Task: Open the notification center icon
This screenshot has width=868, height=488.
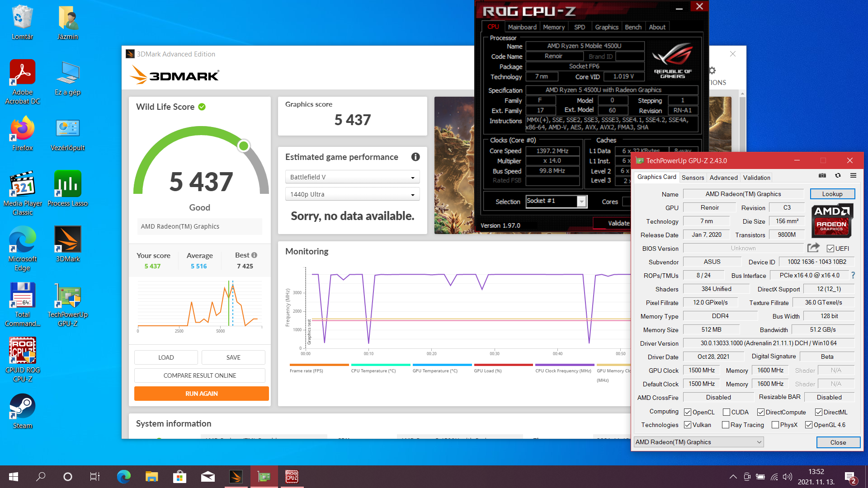Action: pyautogui.click(x=850, y=477)
